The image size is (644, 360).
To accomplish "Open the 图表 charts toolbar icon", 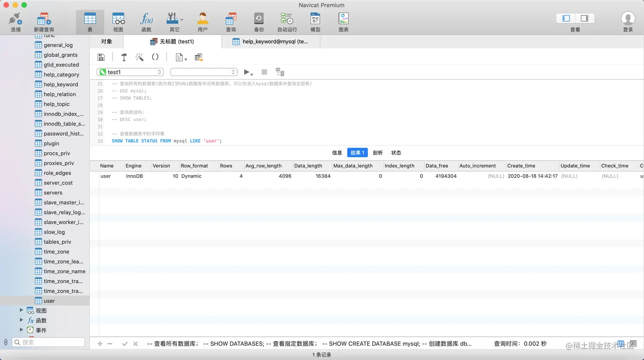I will [343, 22].
